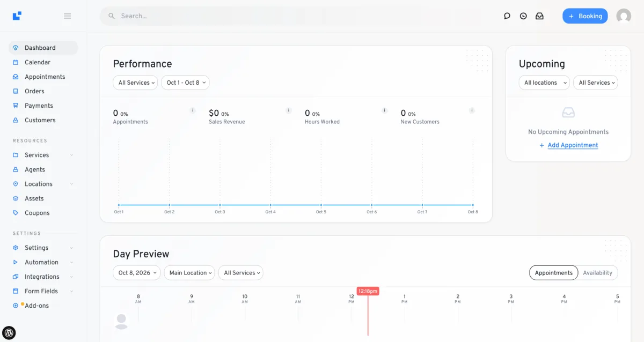Screen dimensions: 644x342
Task: Open the Agents menu link
Action: pos(43,169)
